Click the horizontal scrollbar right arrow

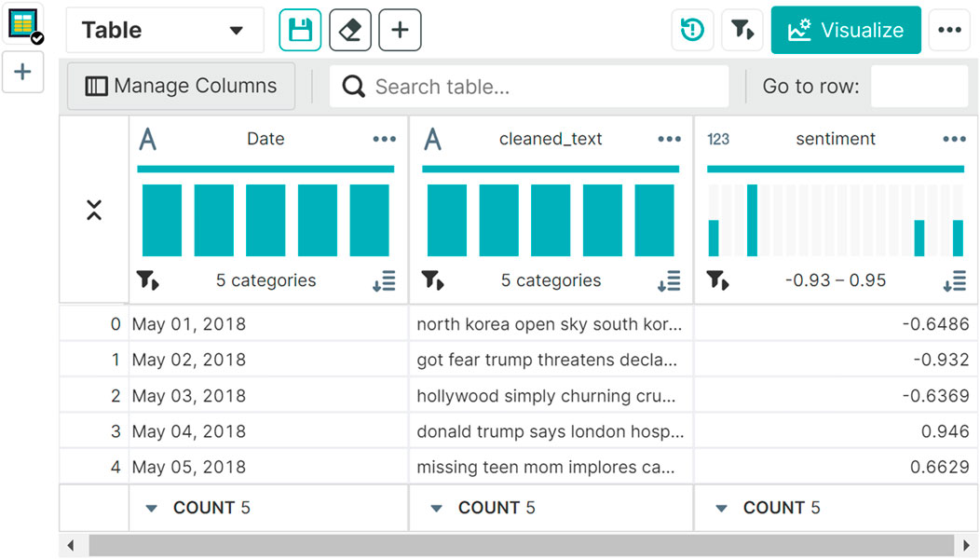coord(966,545)
